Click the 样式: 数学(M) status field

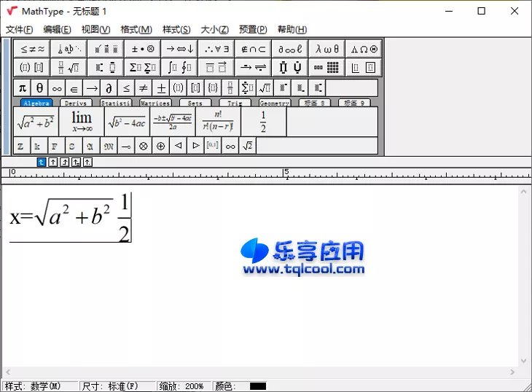(x=40, y=386)
